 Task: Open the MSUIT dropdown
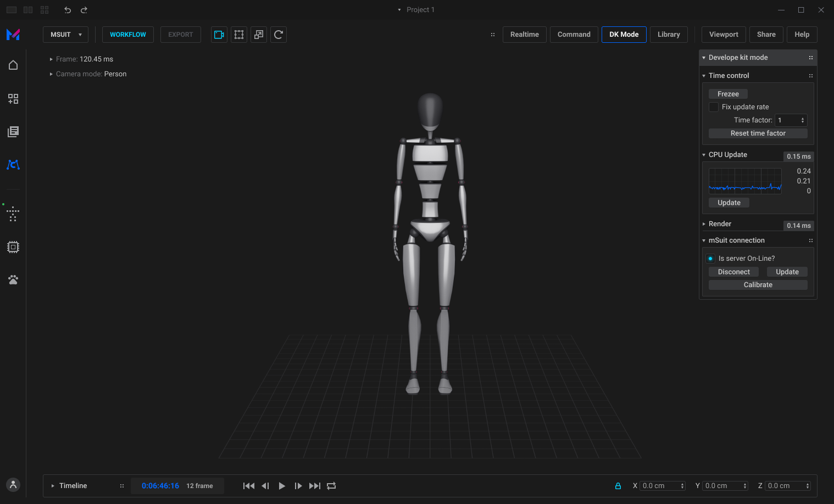pyautogui.click(x=65, y=34)
